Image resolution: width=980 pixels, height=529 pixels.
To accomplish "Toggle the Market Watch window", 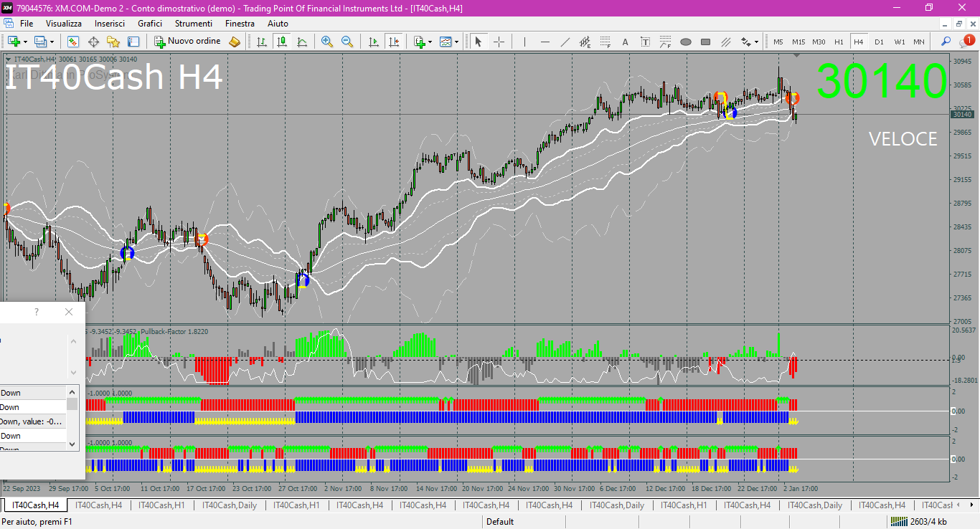I will click(x=72, y=42).
